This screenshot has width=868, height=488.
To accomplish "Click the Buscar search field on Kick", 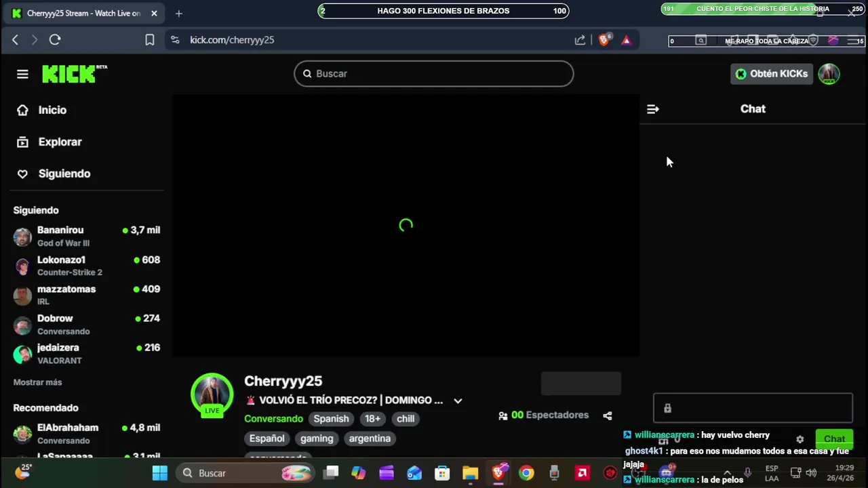I will tap(434, 74).
